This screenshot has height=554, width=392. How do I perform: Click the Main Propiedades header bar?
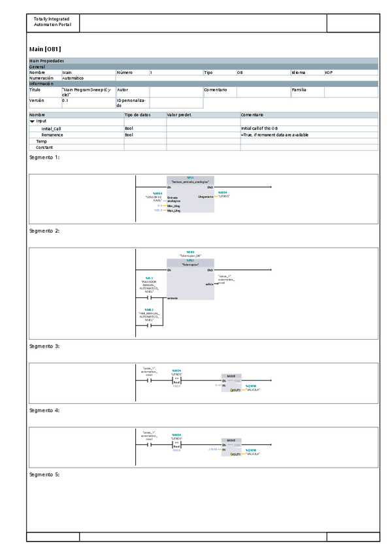tap(203, 61)
